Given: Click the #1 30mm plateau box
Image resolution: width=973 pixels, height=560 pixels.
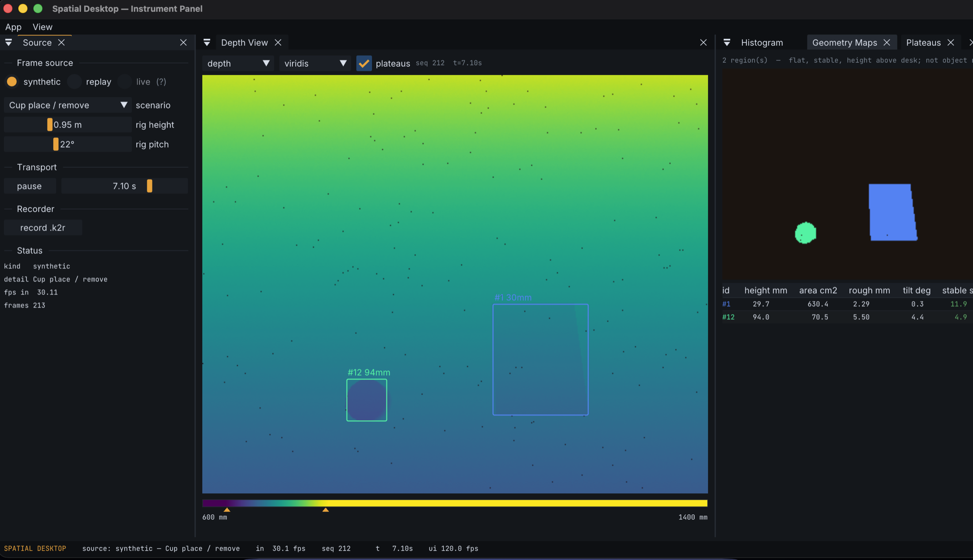Looking at the screenshot, I should pyautogui.click(x=540, y=359).
